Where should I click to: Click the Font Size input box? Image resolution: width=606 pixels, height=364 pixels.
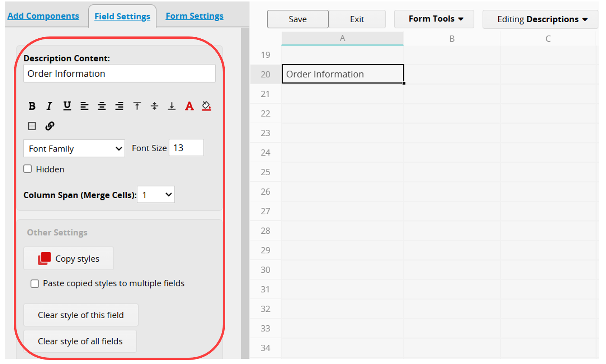point(186,148)
